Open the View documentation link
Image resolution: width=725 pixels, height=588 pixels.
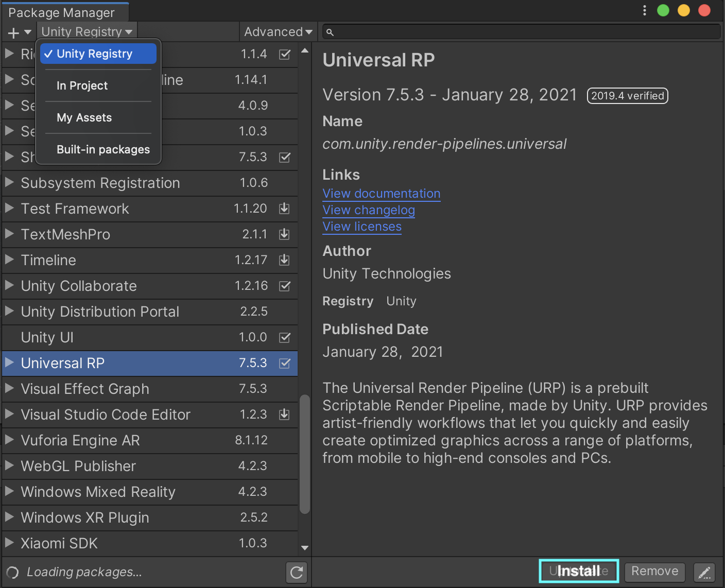[382, 194]
